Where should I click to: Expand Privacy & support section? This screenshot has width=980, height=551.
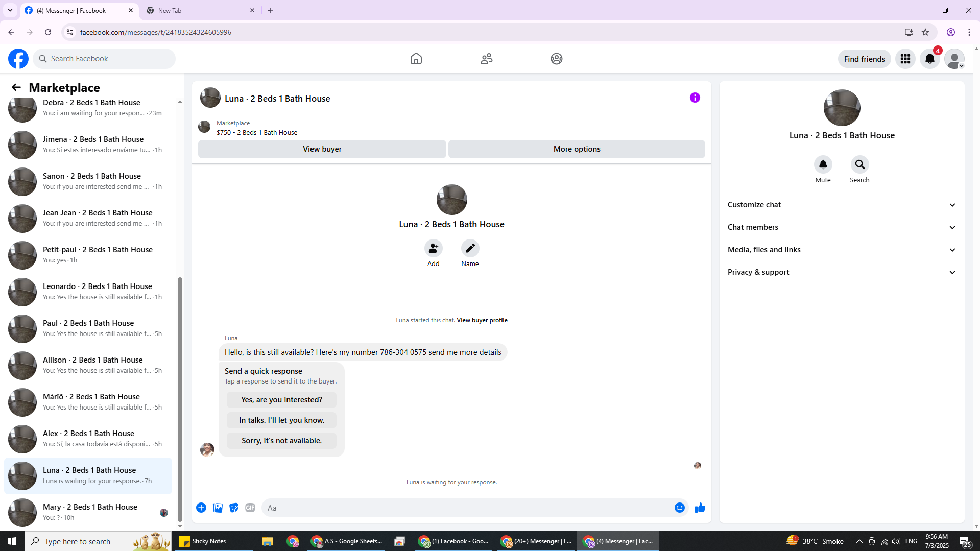point(842,272)
